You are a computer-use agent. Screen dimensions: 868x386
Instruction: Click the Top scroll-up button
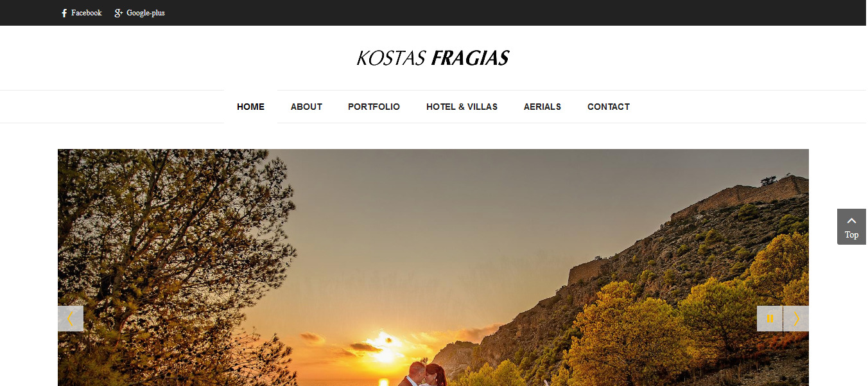click(x=851, y=227)
